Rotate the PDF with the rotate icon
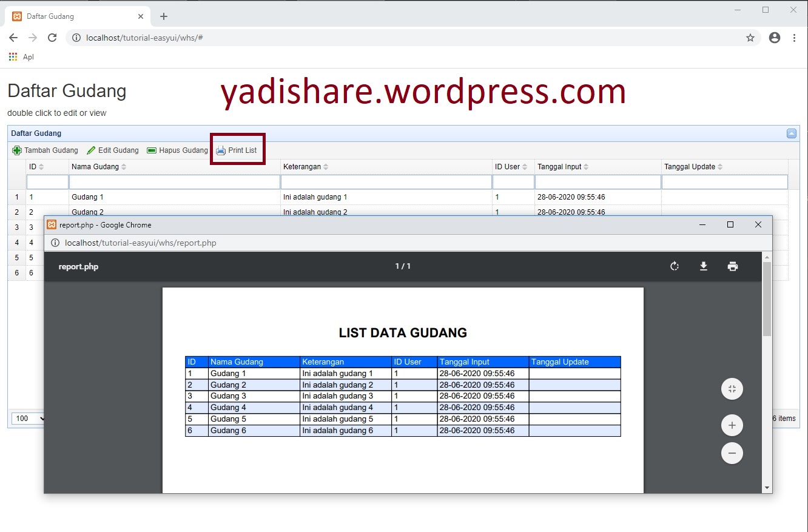Image resolution: width=808 pixels, height=532 pixels. (675, 266)
